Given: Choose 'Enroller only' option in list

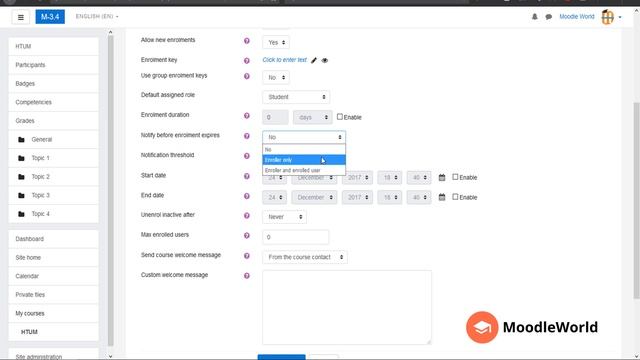Looking at the screenshot, I should coord(304,160).
